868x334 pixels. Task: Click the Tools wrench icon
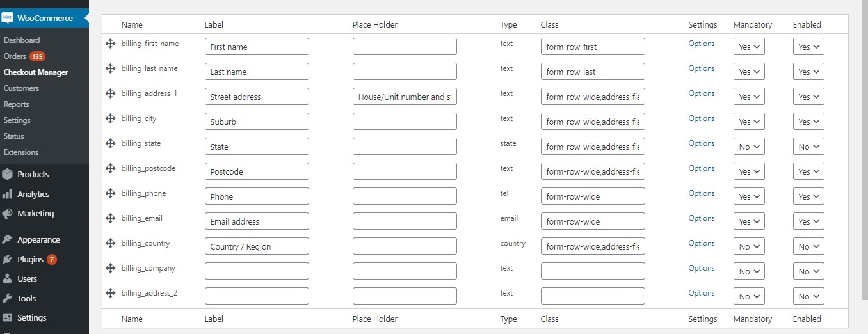(8, 298)
